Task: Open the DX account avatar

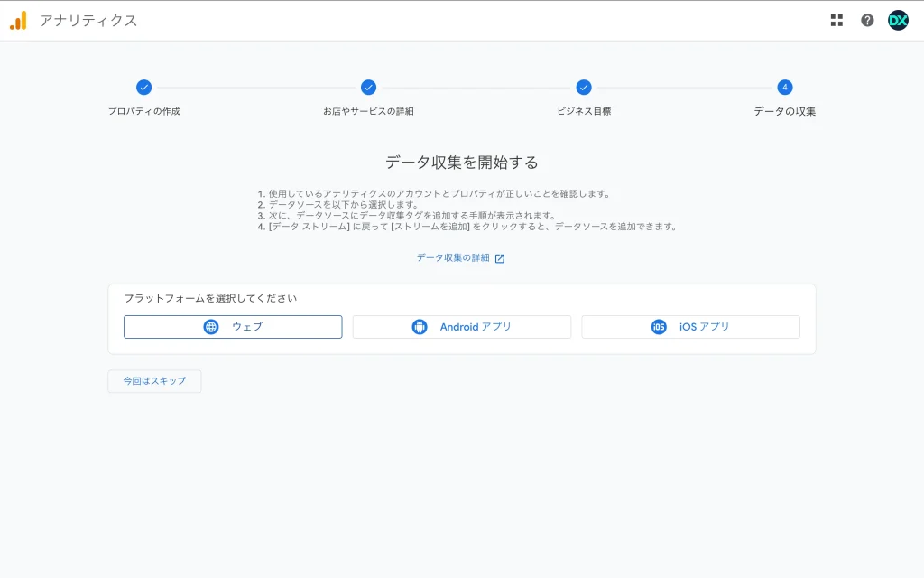Action: click(x=898, y=20)
